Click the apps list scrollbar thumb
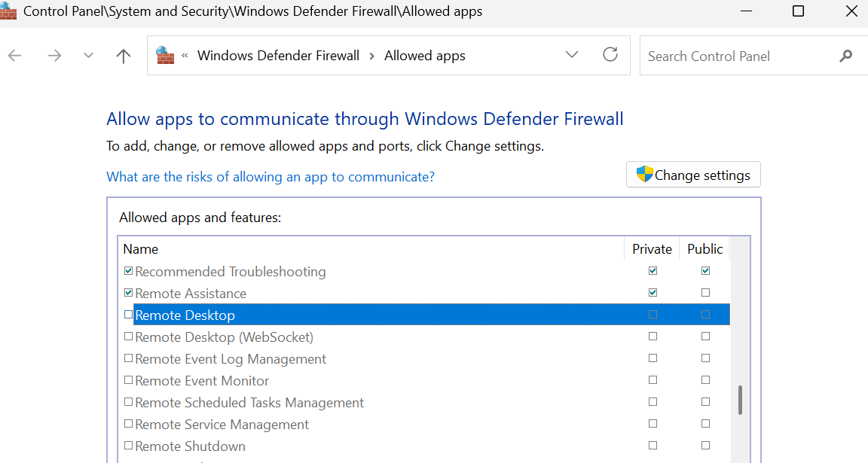This screenshot has width=868, height=463. (740, 400)
